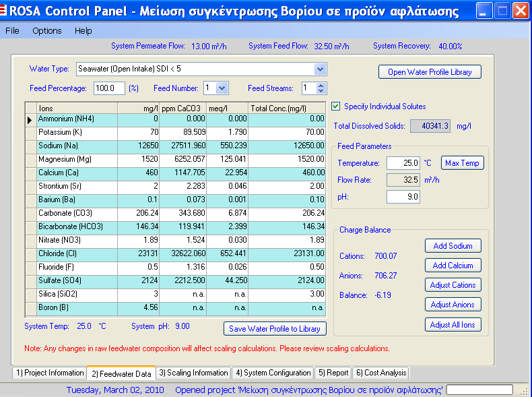532x397 pixels.
Task: Minimize the ROSA Control Panel window
Action: pos(484,11)
